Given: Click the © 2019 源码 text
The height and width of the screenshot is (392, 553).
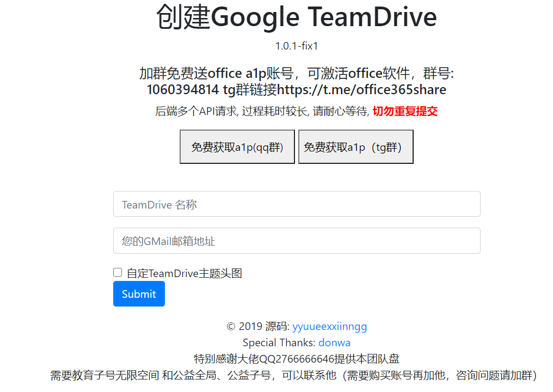Looking at the screenshot, I should (258, 326).
